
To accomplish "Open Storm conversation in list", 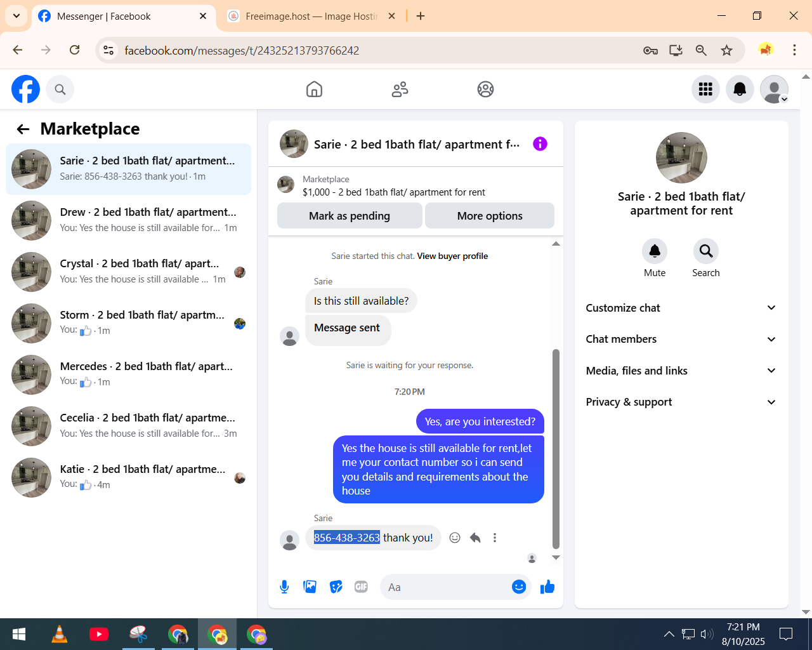I will click(128, 323).
